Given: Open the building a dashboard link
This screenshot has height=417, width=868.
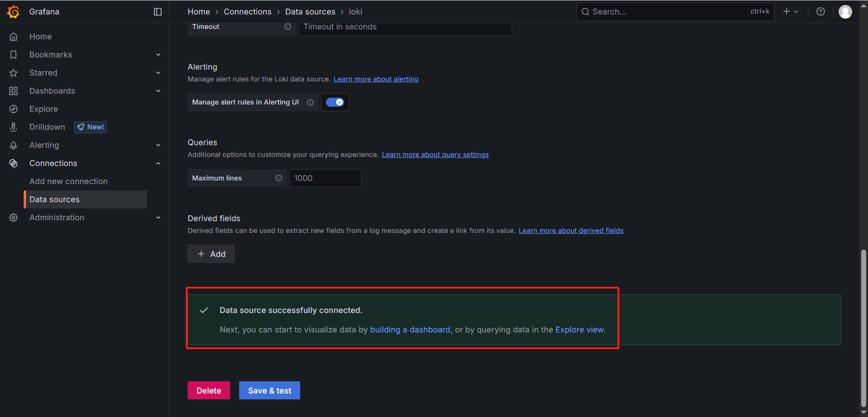Looking at the screenshot, I should 410,330.
